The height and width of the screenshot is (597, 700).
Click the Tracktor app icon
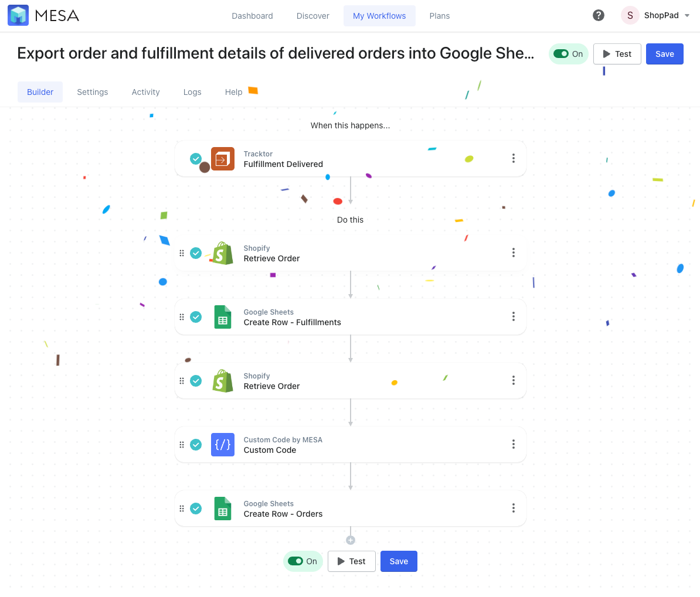[x=222, y=159]
